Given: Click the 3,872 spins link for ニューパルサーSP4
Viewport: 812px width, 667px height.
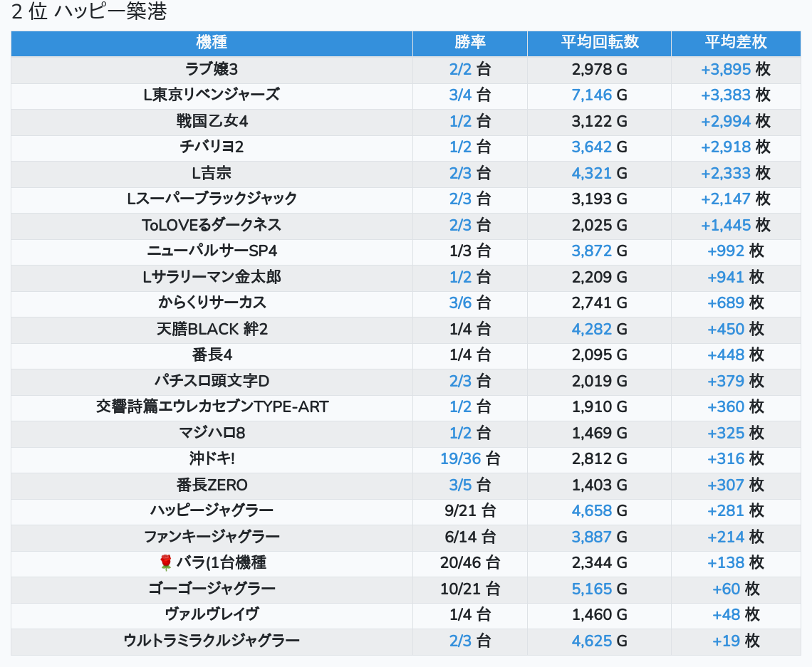Looking at the screenshot, I should [x=591, y=251].
